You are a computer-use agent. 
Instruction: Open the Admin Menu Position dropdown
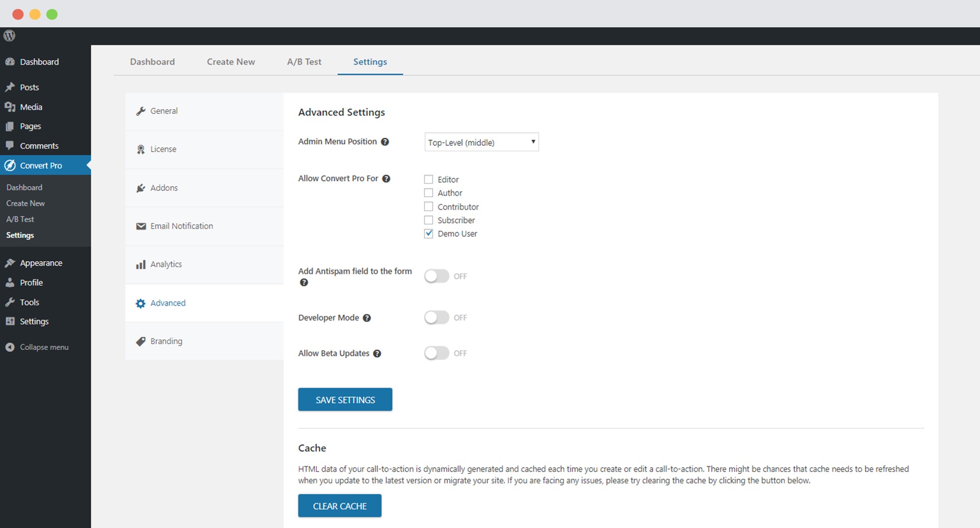click(481, 142)
